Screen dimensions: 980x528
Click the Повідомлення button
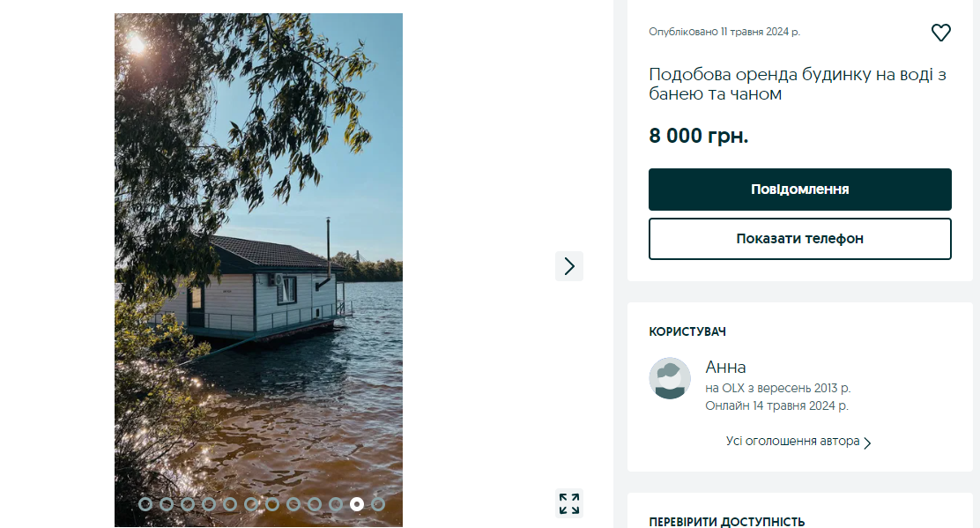tap(799, 190)
